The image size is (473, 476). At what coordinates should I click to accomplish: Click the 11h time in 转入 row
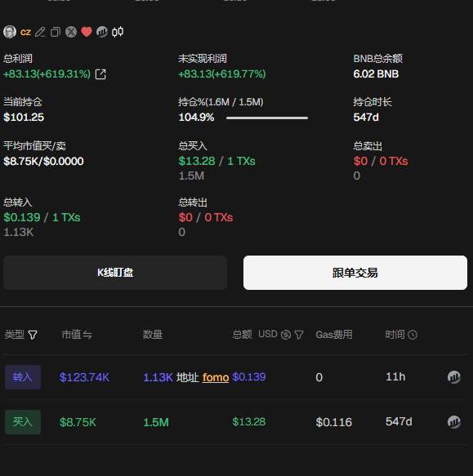(395, 376)
